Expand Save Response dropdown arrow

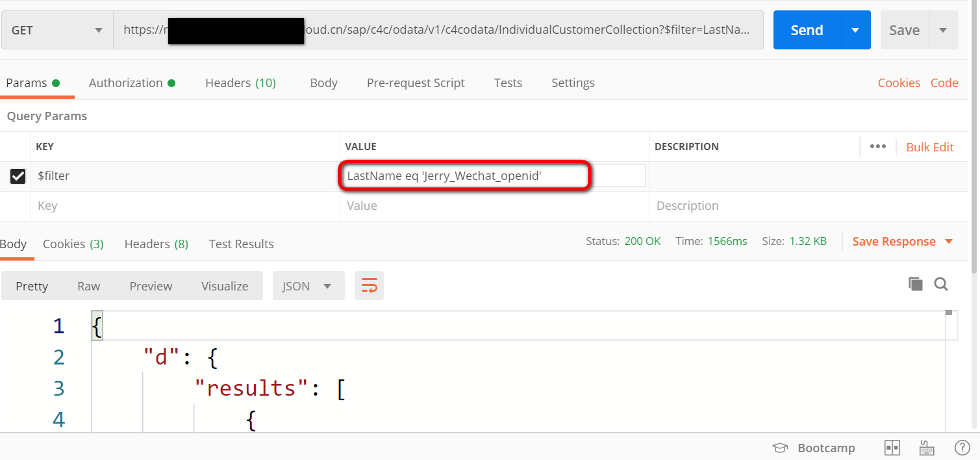(x=948, y=242)
